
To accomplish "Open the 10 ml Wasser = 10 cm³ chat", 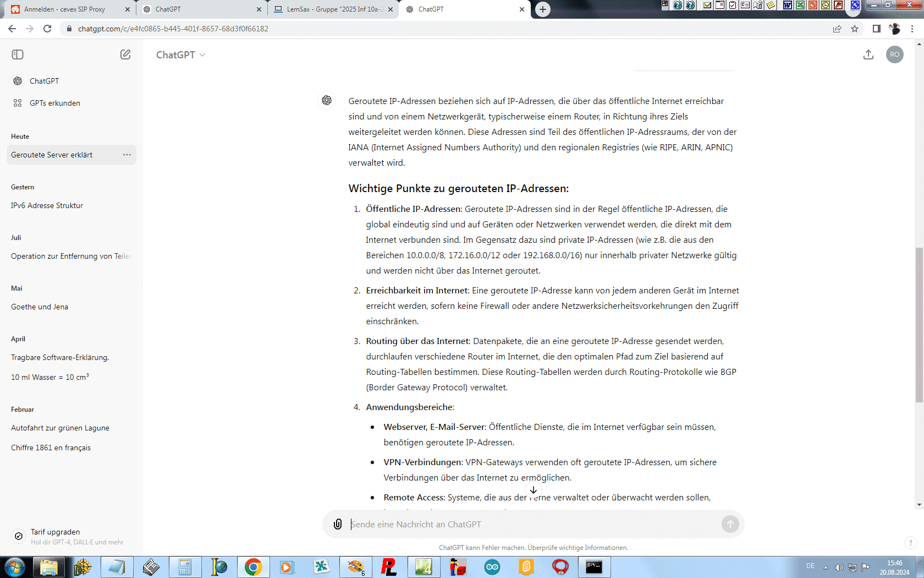I will pos(71,377).
